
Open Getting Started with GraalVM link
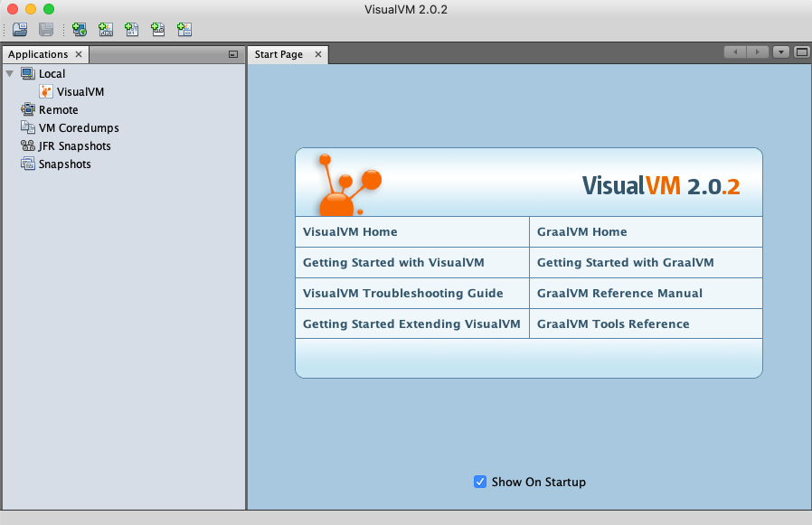626,262
